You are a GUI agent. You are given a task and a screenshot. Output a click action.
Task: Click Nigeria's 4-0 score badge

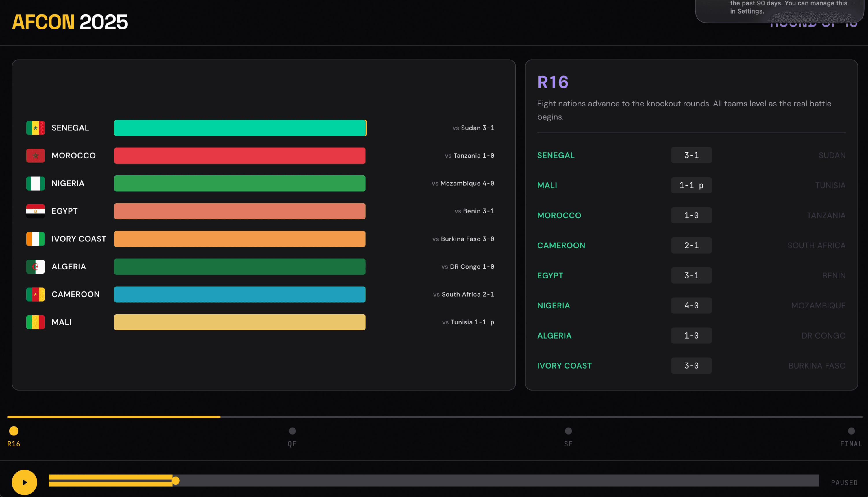tap(691, 305)
